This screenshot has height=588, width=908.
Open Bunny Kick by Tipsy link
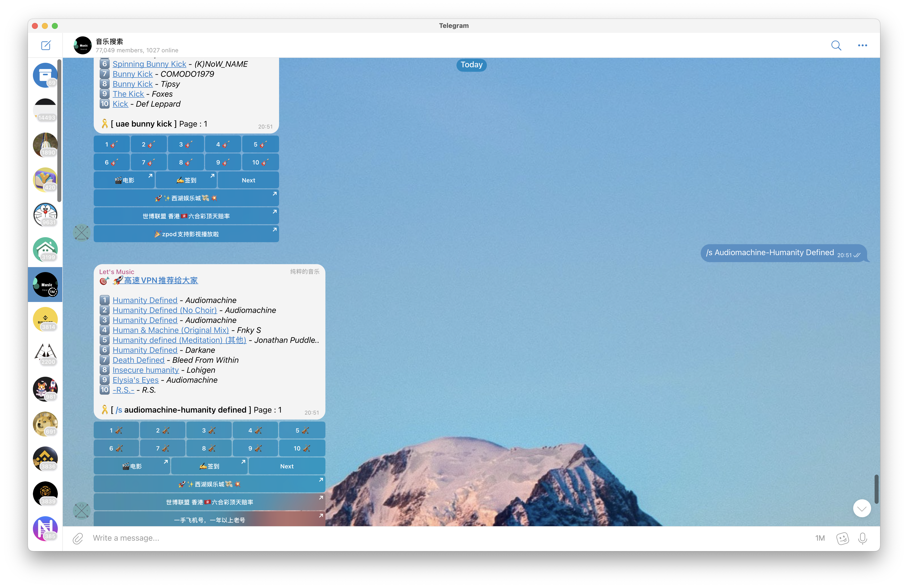pyautogui.click(x=132, y=84)
